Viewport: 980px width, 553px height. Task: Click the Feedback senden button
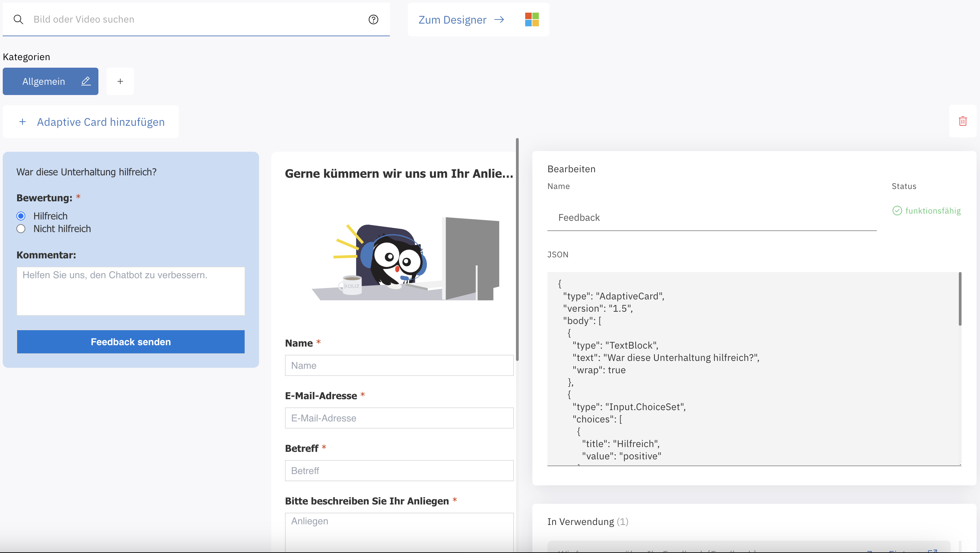[x=131, y=341]
